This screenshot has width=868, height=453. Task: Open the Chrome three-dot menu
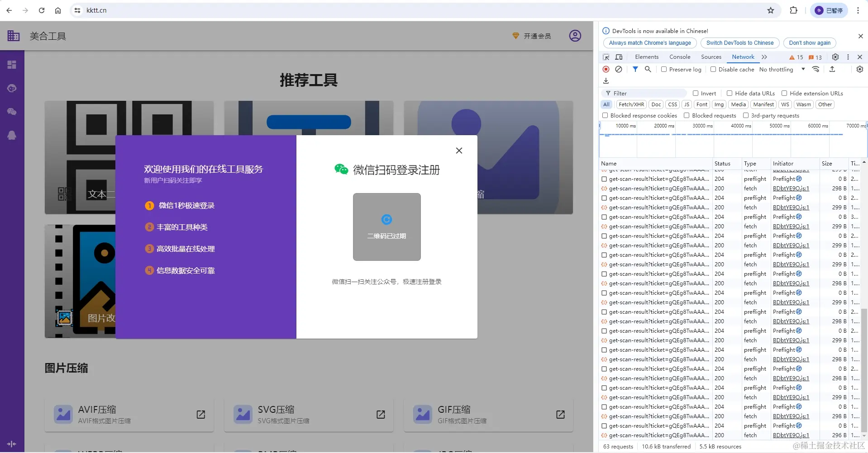pos(858,10)
